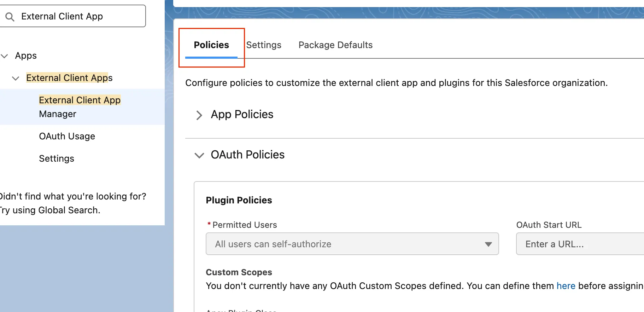Expand the App Policies chevron

click(x=199, y=115)
